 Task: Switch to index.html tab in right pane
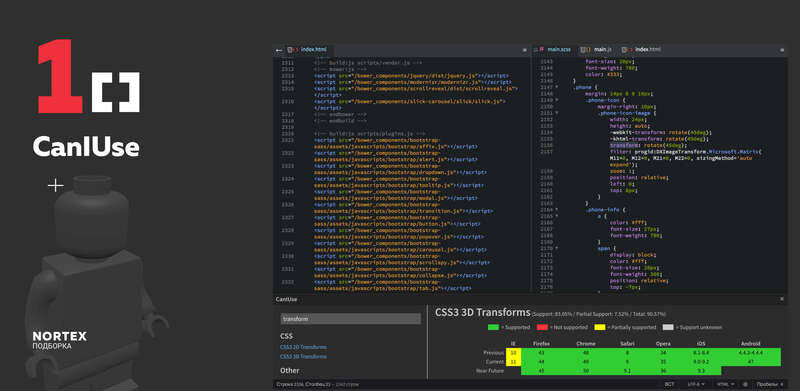(x=648, y=50)
